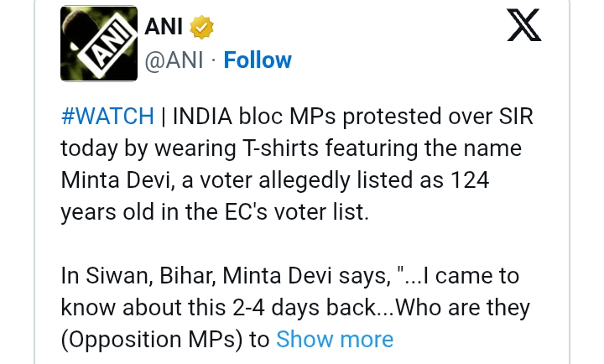Open the #WATCH hashtag
Viewport: 604px width, 364px height.
(x=107, y=117)
